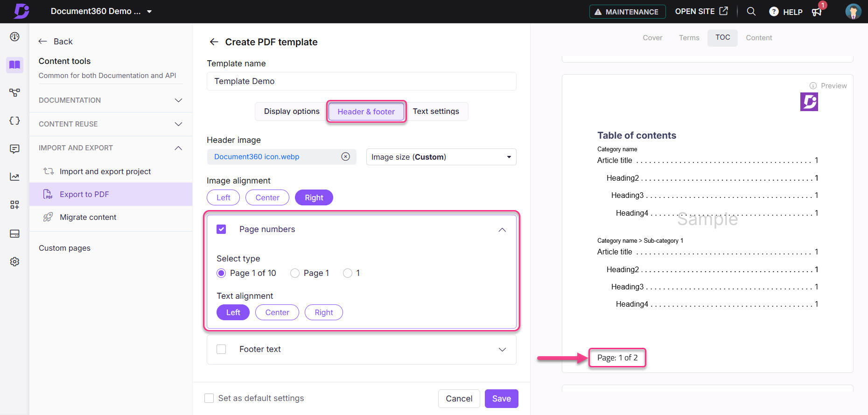Click the Template name input field
The width and height of the screenshot is (868, 415).
361,81
